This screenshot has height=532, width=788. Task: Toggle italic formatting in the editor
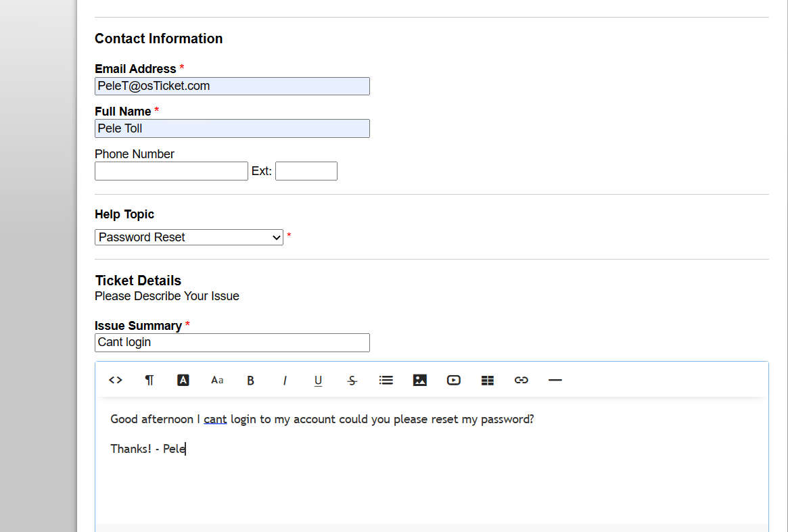point(284,380)
